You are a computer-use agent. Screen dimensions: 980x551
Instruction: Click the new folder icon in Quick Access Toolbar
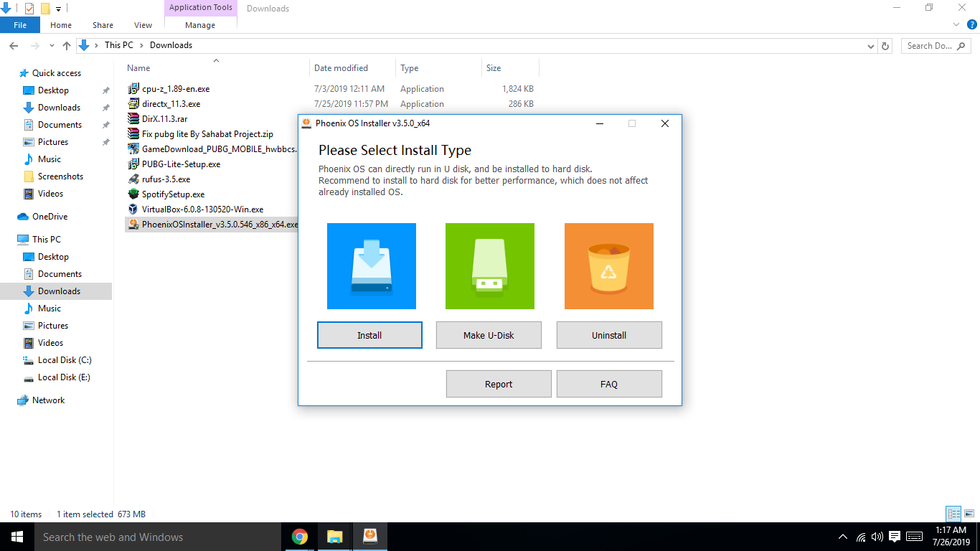pos(45,9)
